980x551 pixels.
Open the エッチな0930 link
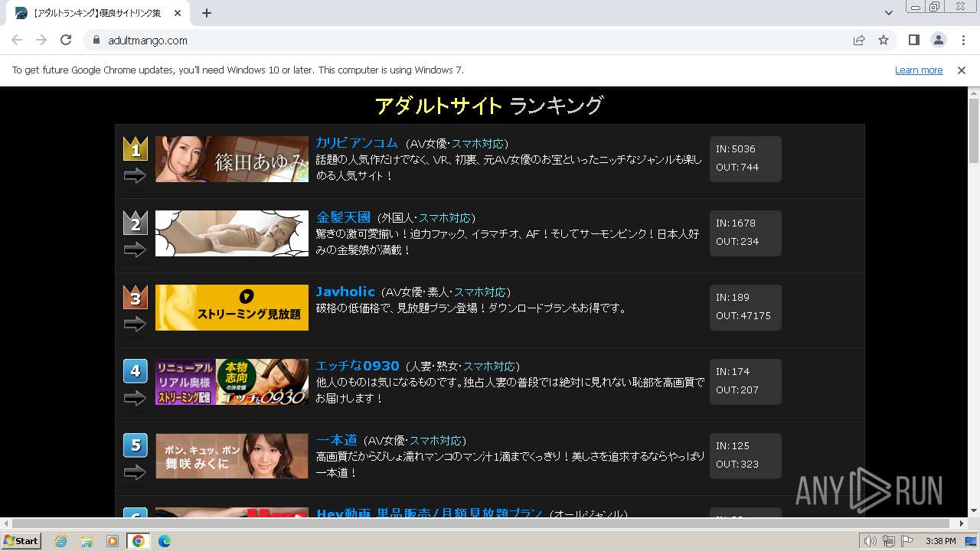tap(358, 366)
